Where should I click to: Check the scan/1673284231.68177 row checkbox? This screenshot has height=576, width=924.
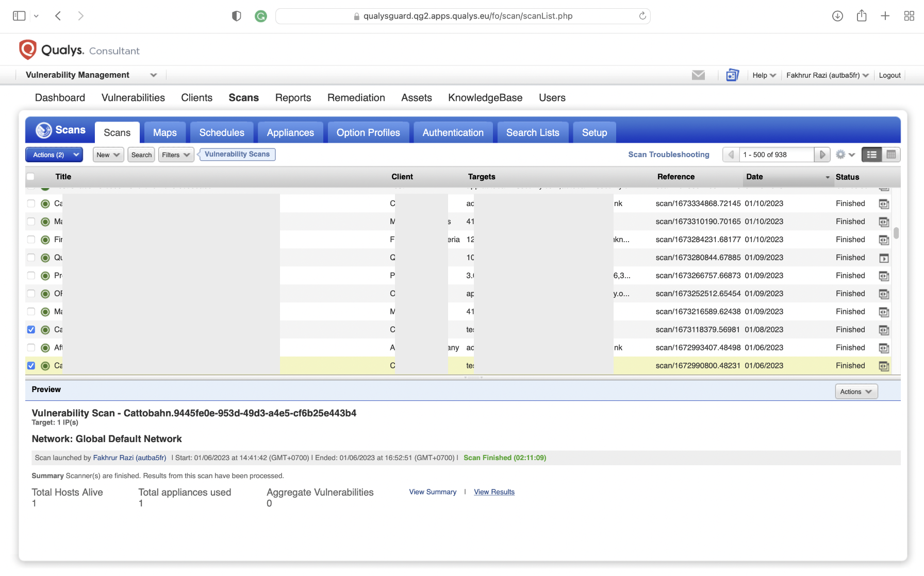click(x=31, y=240)
